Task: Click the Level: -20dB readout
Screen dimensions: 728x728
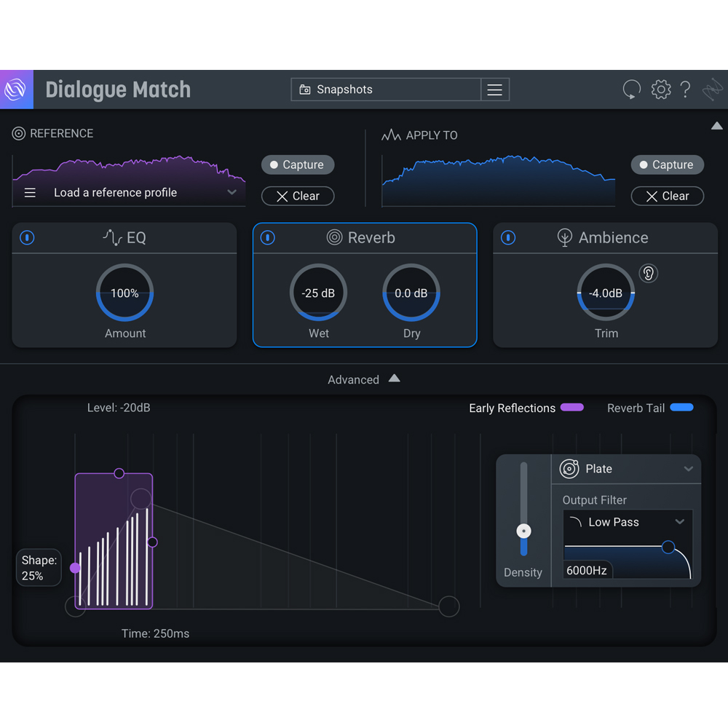Action: pos(119,408)
